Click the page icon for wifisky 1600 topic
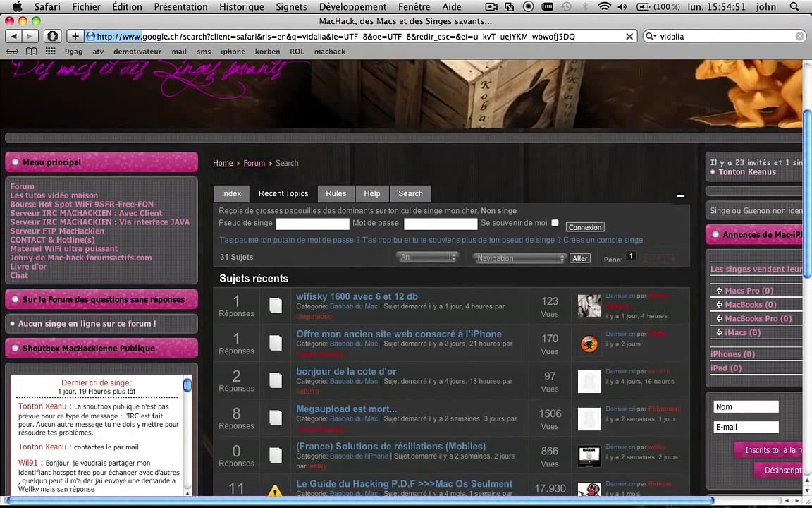Viewport: 812px width, 508px height. coord(276,306)
